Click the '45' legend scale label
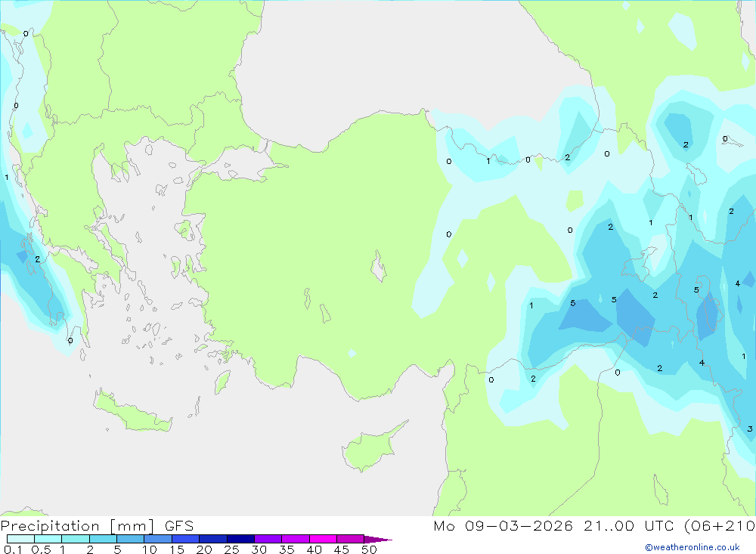 pos(342,549)
